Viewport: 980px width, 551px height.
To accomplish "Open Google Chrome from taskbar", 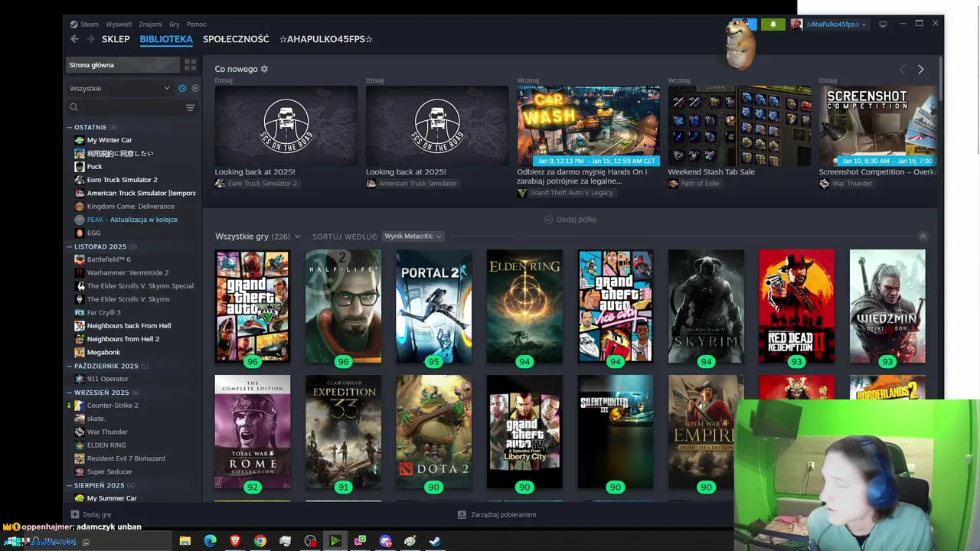I will (x=260, y=541).
